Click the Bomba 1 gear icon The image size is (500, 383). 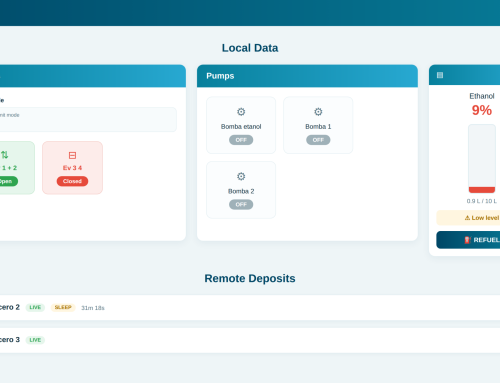[x=318, y=112]
